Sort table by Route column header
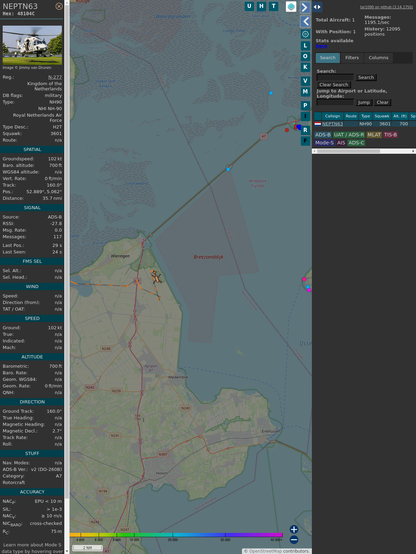416x554 pixels. pyautogui.click(x=351, y=116)
